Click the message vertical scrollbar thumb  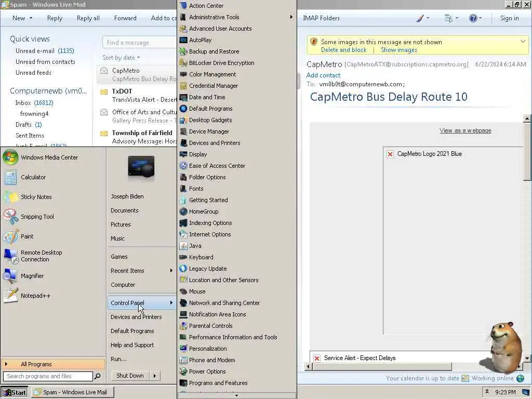coord(527,152)
